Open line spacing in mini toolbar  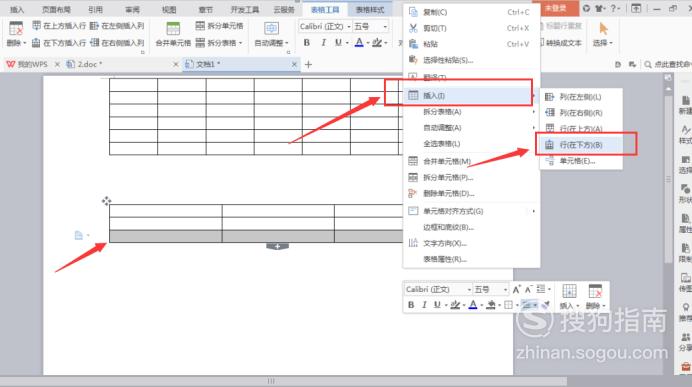pyautogui.click(x=543, y=289)
